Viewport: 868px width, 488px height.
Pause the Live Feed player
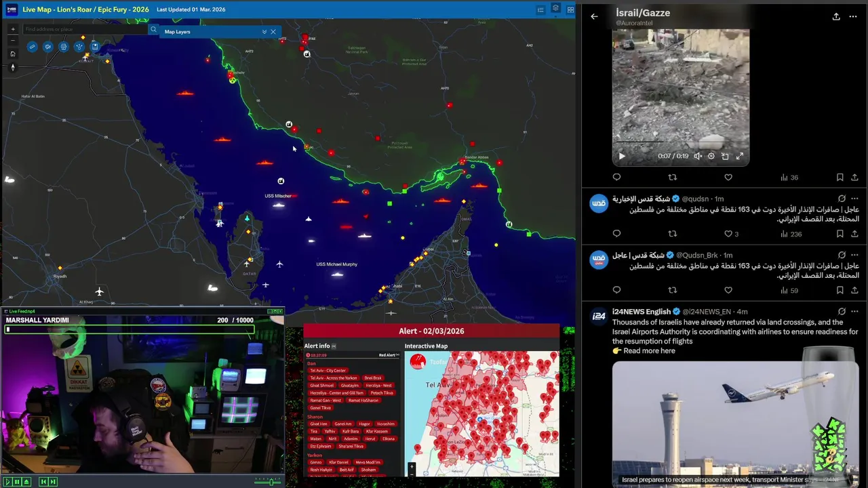click(17, 481)
